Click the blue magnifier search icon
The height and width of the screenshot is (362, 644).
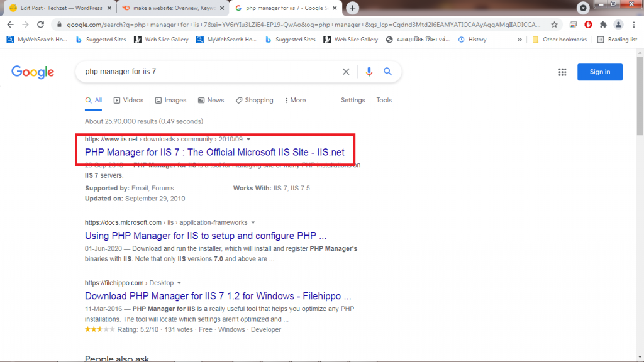click(388, 72)
